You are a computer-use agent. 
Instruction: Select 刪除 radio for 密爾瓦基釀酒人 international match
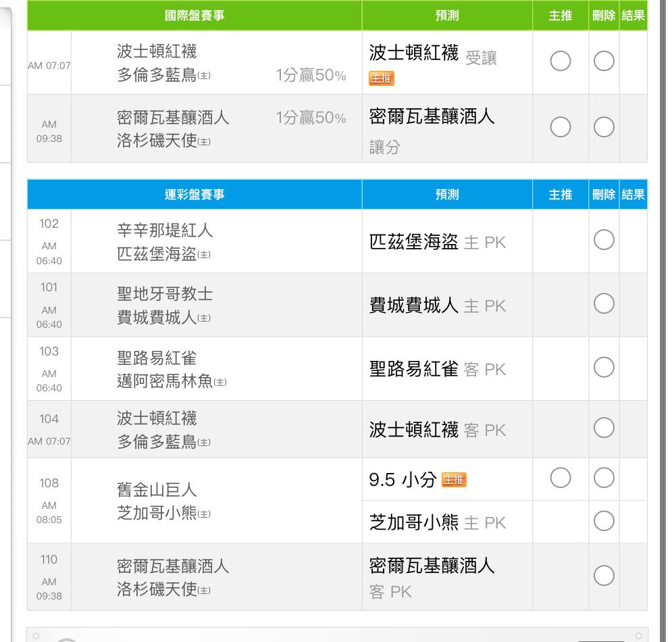[x=604, y=126]
